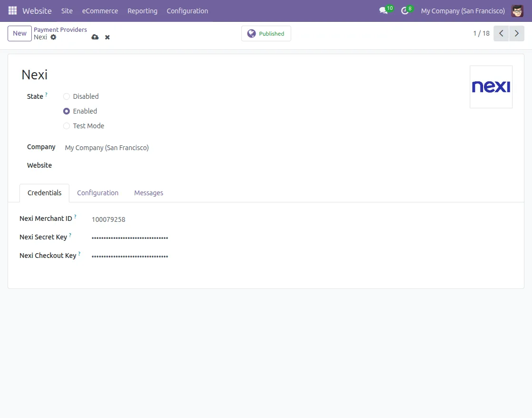
Task: Click the Website app title
Action: [37, 11]
